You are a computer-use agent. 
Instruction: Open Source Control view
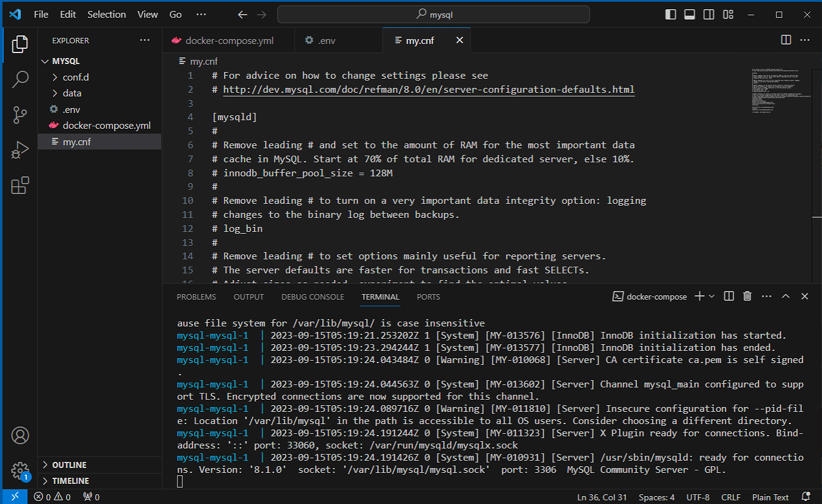(x=20, y=114)
